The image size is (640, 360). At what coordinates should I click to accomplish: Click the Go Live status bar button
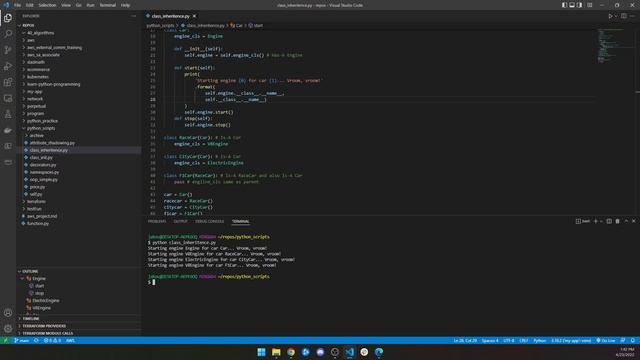click(x=606, y=340)
